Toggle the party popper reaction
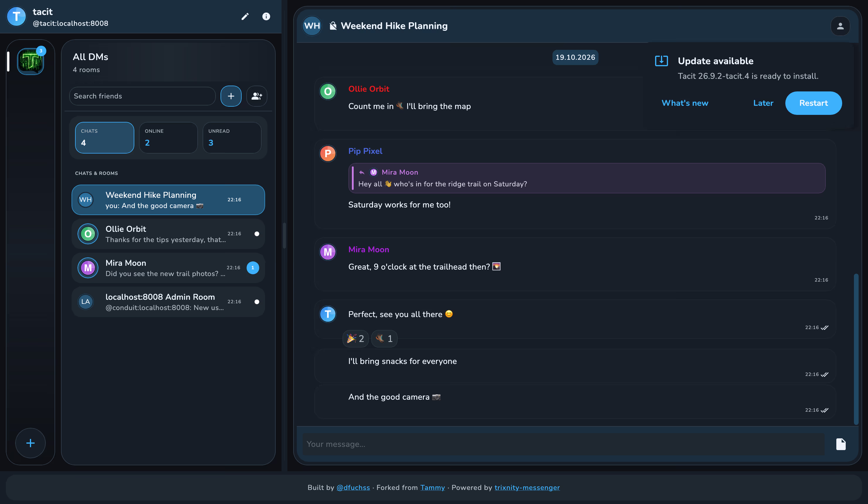This screenshot has height=504, width=868. tap(355, 339)
